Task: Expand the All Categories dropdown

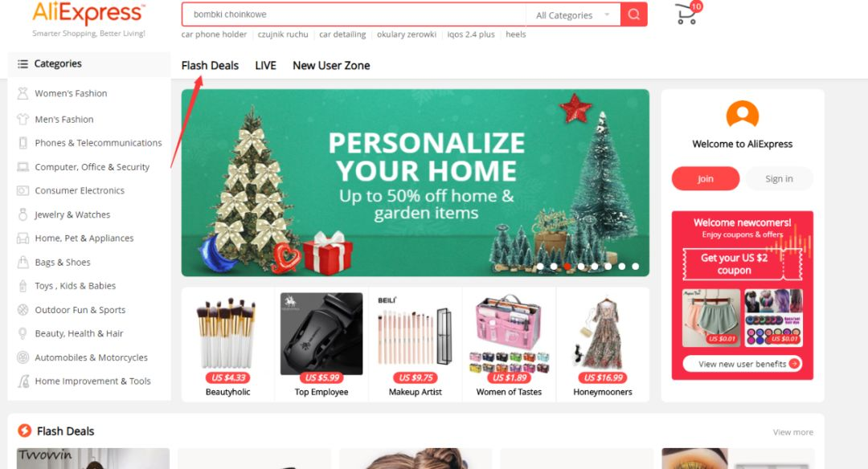Action: [x=573, y=15]
